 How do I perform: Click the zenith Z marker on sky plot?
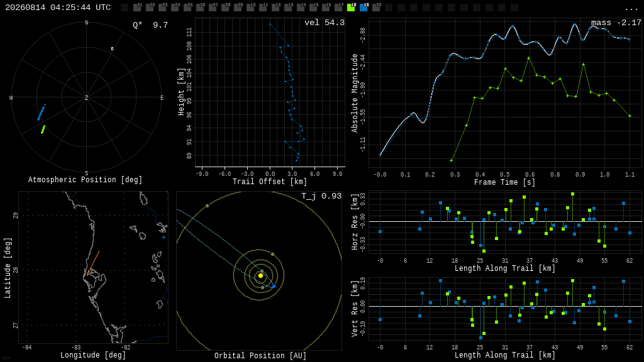click(86, 97)
